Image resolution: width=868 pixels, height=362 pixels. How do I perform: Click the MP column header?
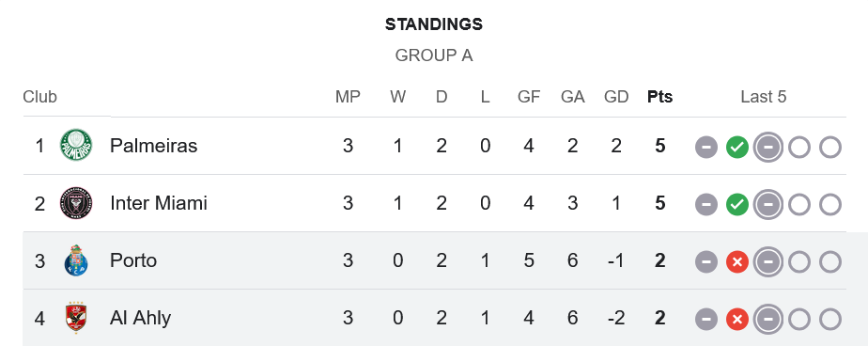pos(348,97)
